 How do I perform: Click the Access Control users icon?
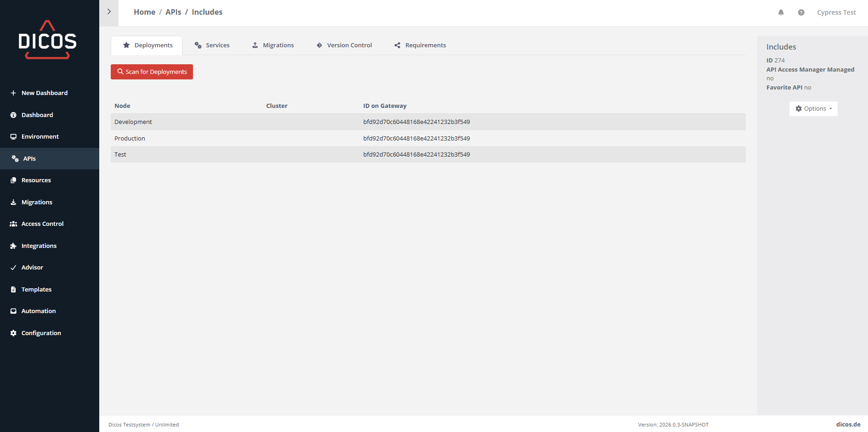coord(13,224)
